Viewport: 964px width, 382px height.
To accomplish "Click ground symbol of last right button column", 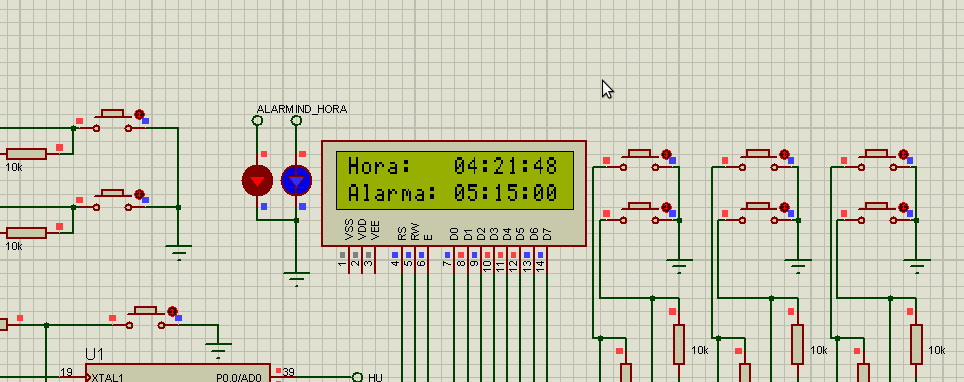I will point(917,267).
